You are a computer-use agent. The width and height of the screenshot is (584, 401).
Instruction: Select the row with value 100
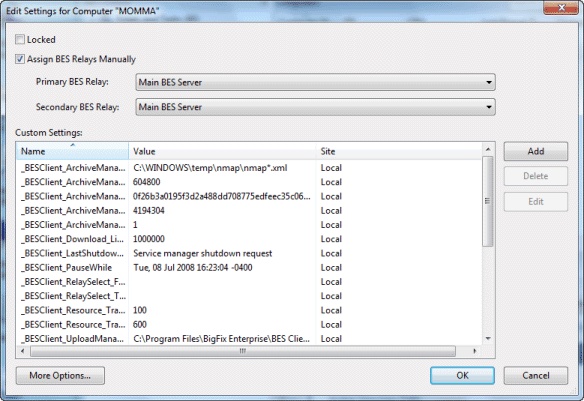point(249,310)
